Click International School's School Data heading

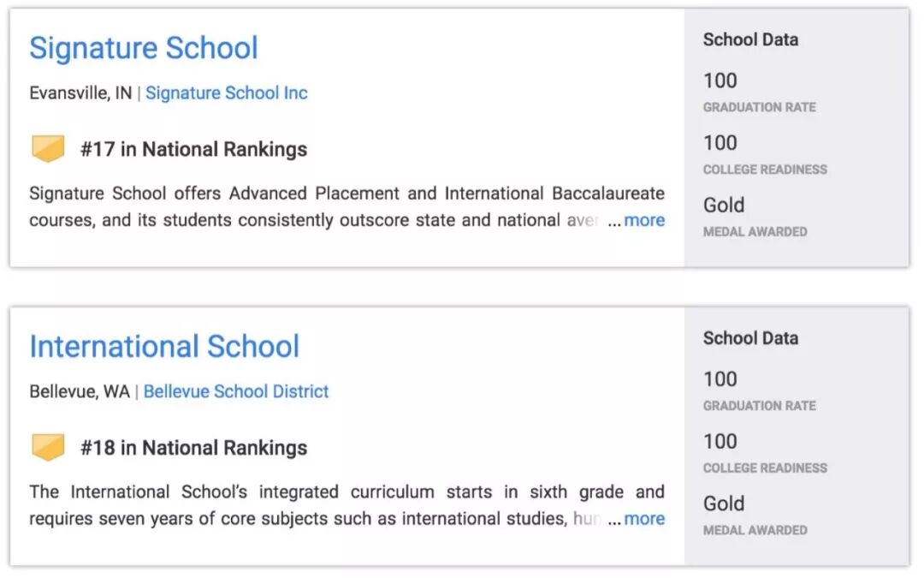[750, 338]
